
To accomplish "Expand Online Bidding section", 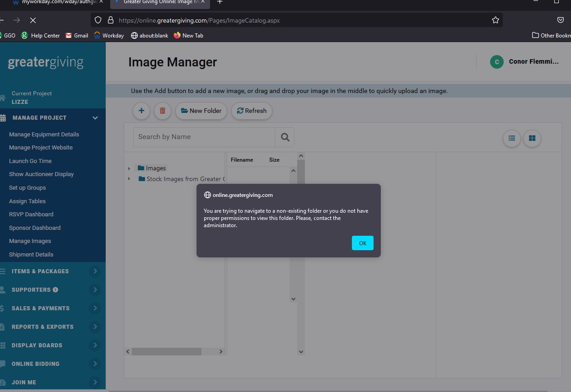I will 95,364.
